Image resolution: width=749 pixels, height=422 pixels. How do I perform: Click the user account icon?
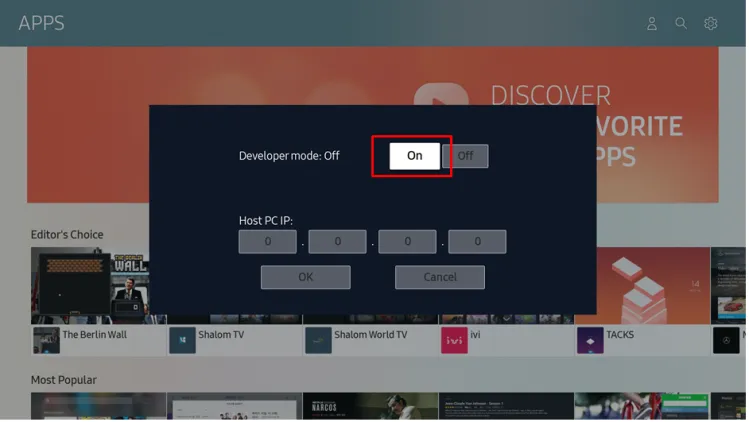coord(652,23)
